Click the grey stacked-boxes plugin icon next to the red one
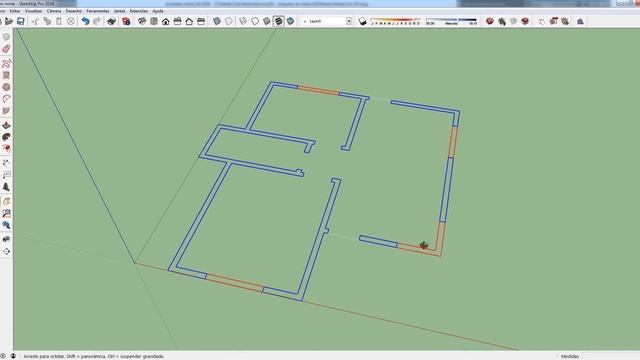640x360 pixels. coord(565,21)
